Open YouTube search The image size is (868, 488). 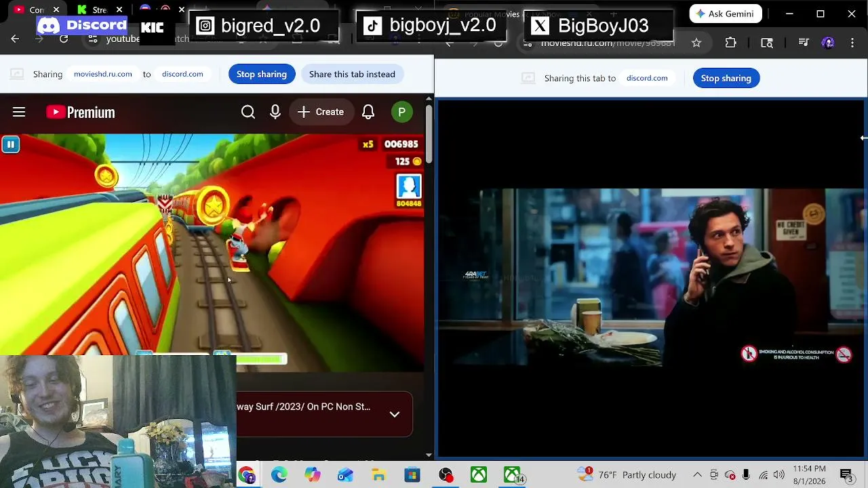(248, 112)
